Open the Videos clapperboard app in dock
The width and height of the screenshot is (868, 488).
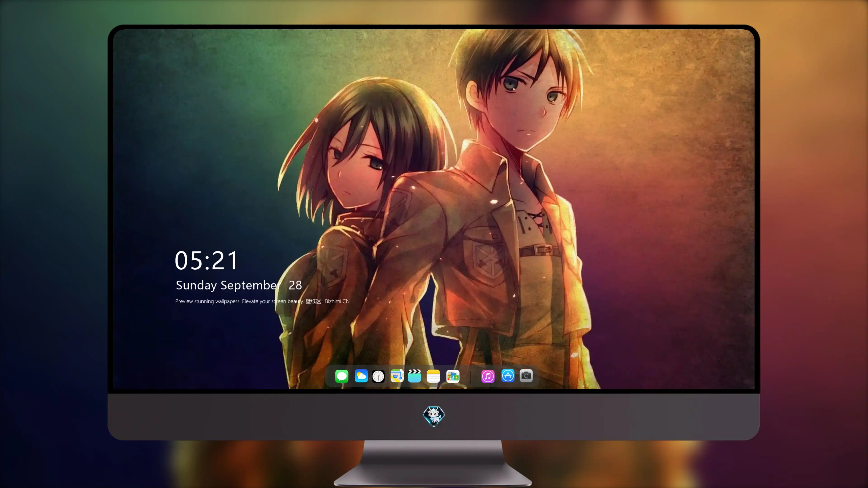(x=415, y=376)
